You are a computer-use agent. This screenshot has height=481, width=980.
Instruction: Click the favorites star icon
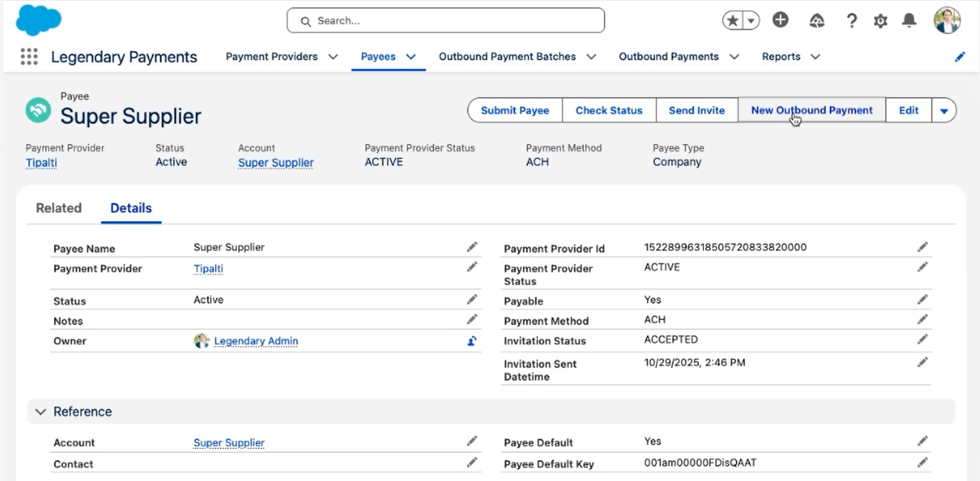(x=733, y=21)
